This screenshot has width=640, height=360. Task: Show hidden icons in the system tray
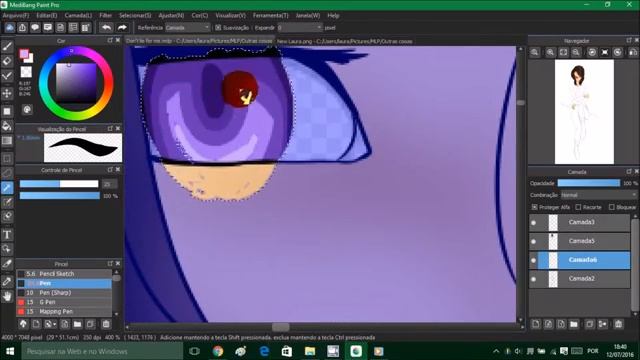(496, 351)
